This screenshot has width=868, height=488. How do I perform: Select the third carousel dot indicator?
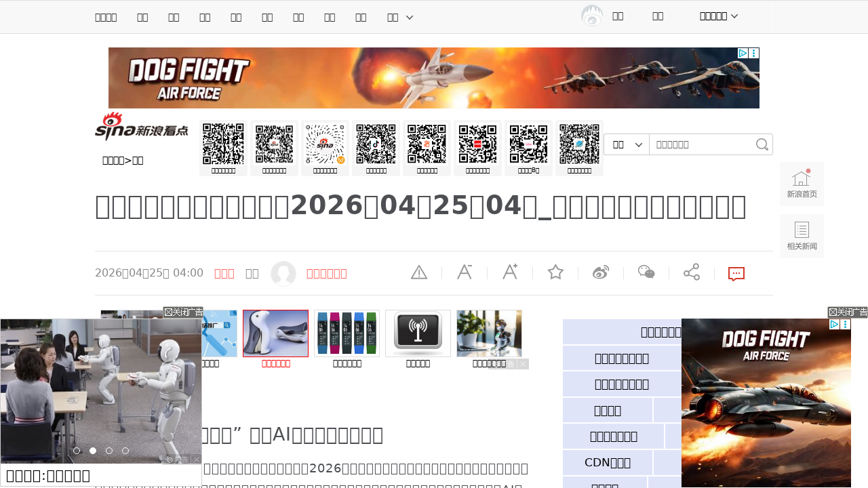click(x=109, y=451)
